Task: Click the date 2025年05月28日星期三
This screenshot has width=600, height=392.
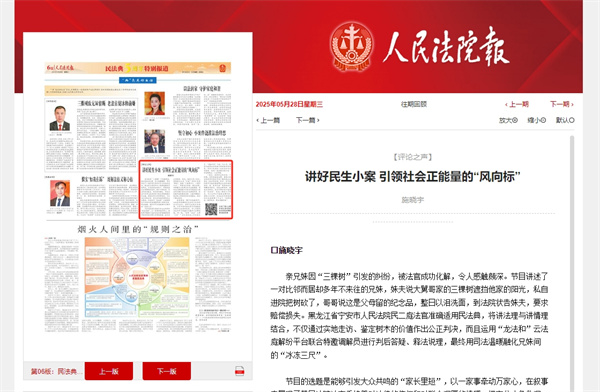Action: click(x=289, y=104)
